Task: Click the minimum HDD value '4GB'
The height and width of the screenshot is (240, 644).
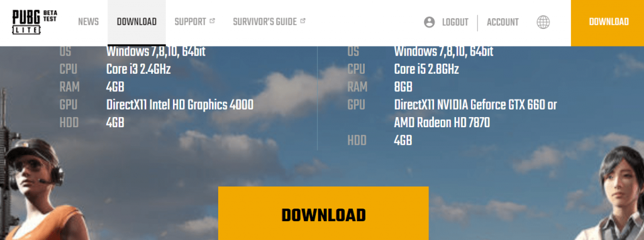Action: click(x=115, y=123)
